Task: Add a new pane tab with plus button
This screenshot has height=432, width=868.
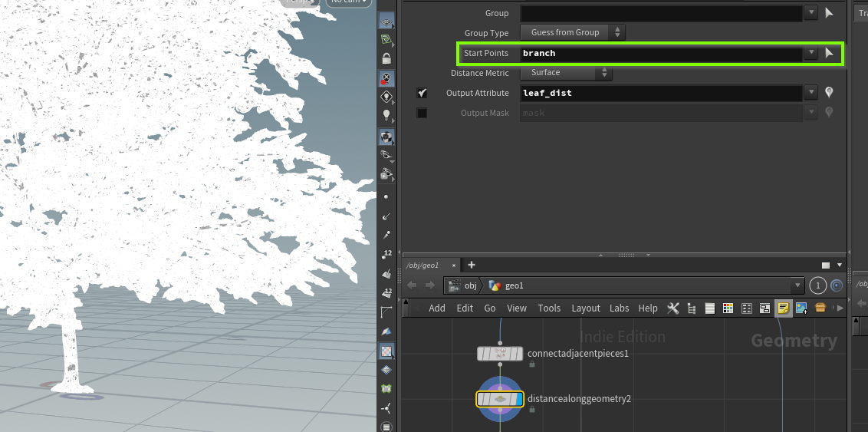Action: click(472, 265)
